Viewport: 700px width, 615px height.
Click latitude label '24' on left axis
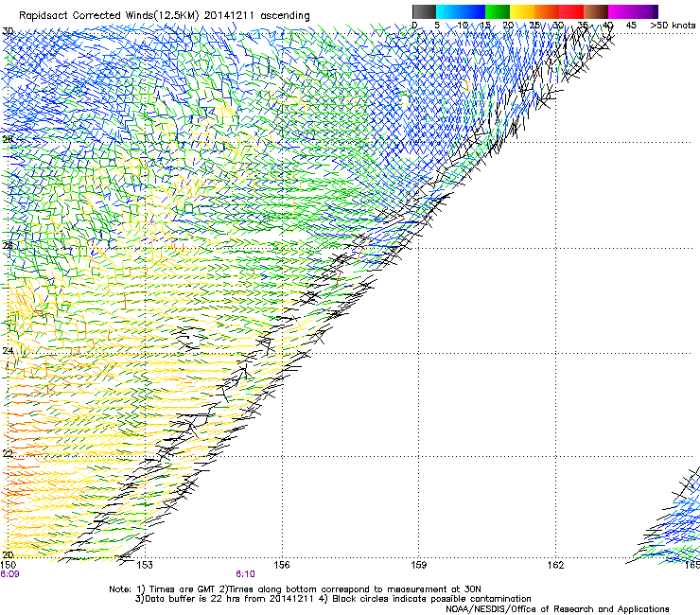8,351
